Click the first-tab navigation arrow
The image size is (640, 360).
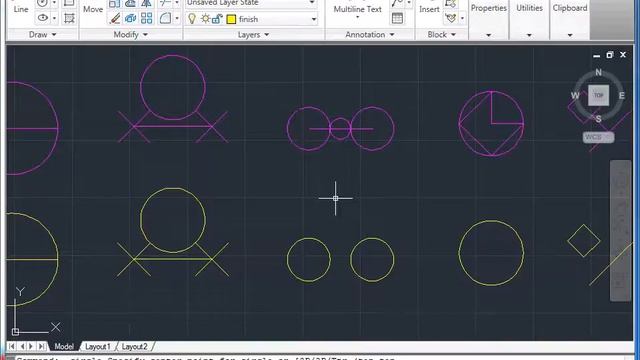click(x=11, y=346)
